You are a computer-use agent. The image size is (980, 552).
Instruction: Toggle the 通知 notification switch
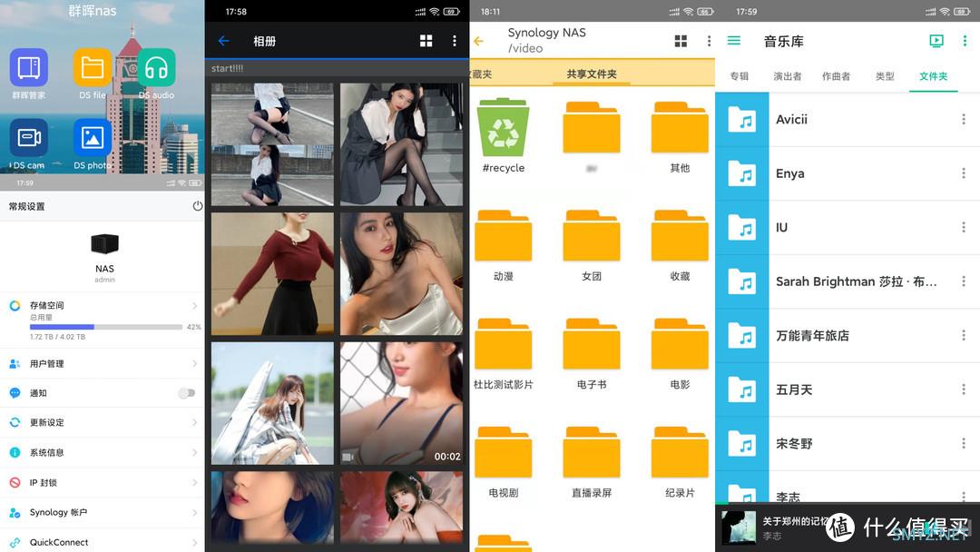click(186, 393)
